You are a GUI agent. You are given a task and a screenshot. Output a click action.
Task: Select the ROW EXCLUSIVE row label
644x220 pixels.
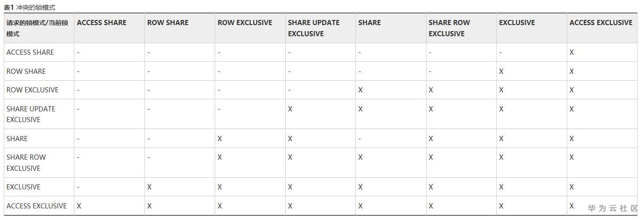click(33, 90)
